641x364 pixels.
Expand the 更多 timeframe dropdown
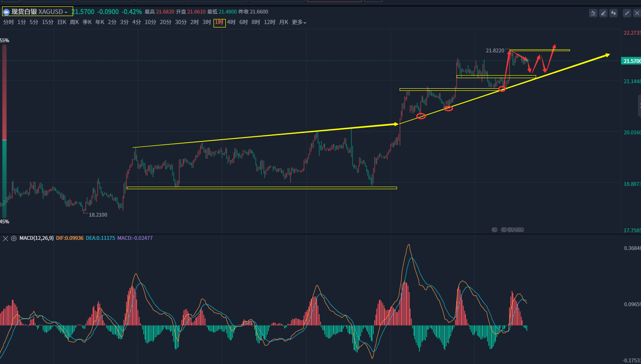coord(299,22)
